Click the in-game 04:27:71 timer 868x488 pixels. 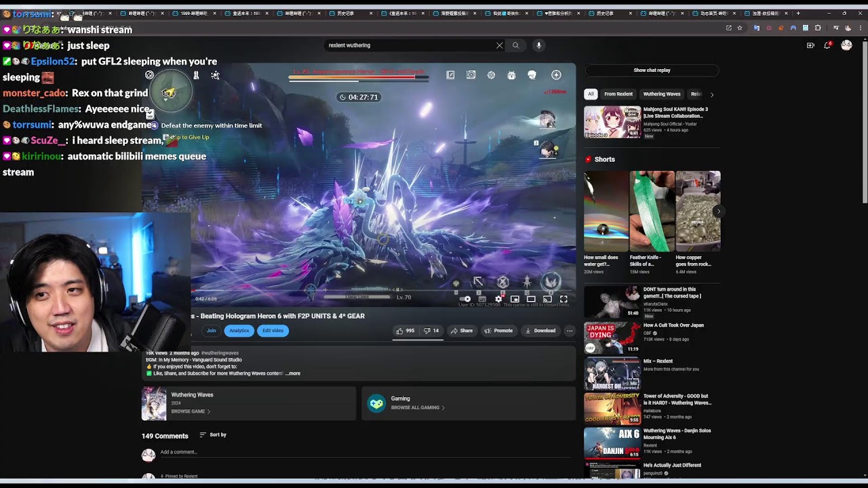coord(359,98)
